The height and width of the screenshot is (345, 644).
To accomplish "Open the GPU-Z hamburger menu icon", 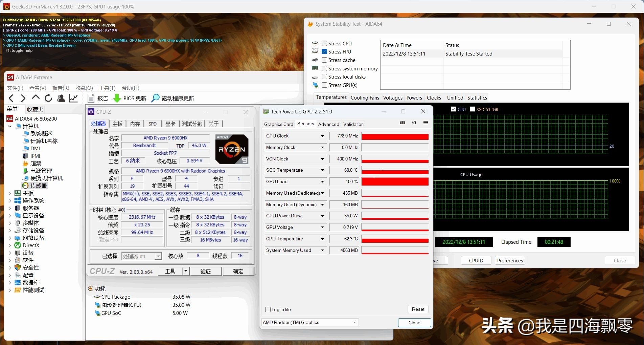I will coord(425,123).
